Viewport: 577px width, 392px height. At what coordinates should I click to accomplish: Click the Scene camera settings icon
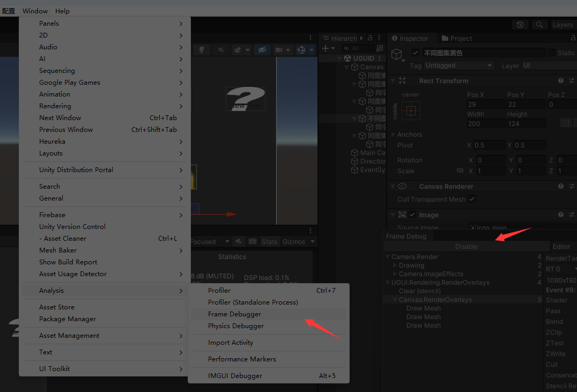[279, 50]
